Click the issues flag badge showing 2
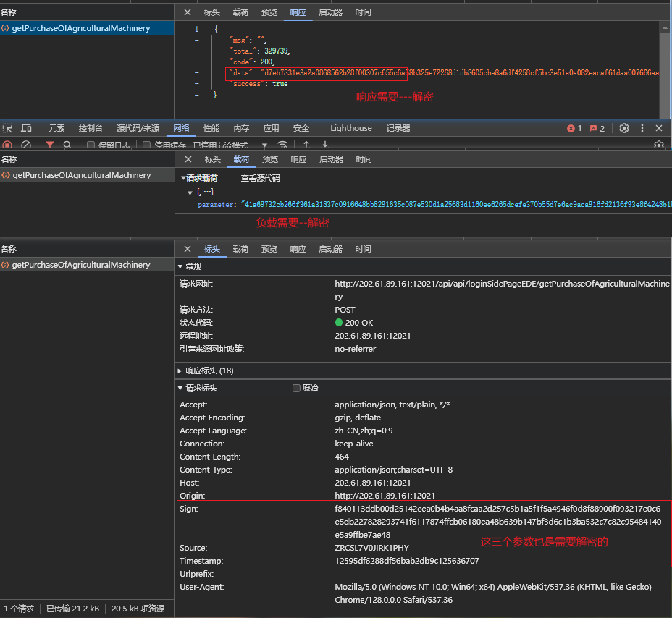The image size is (672, 618). coord(597,129)
